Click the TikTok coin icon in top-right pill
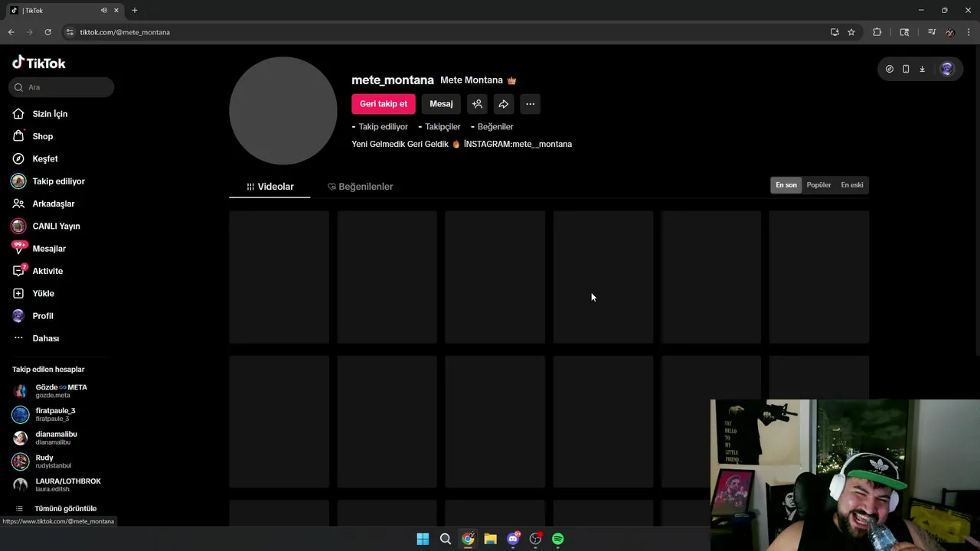 (890, 69)
